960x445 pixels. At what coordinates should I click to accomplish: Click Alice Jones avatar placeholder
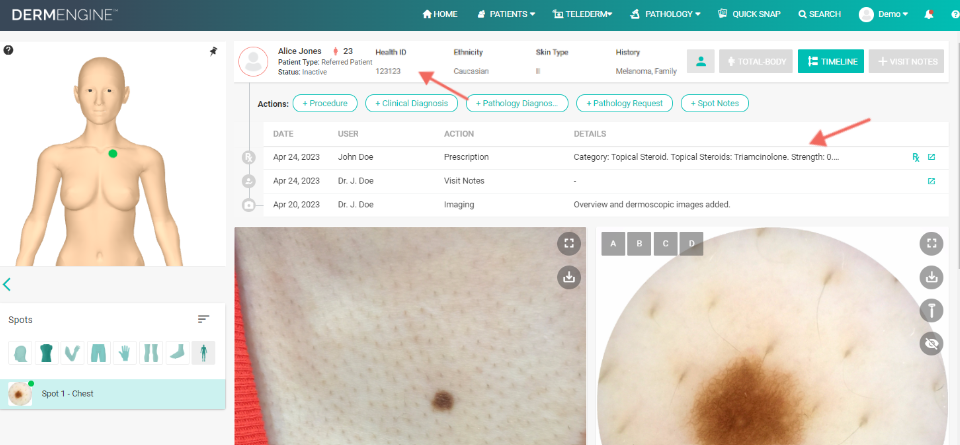[x=253, y=61]
